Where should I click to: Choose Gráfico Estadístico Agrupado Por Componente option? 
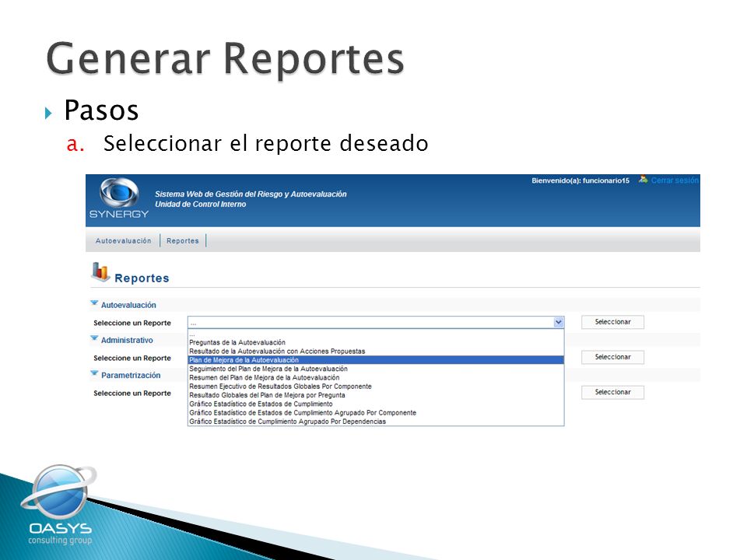(376, 413)
